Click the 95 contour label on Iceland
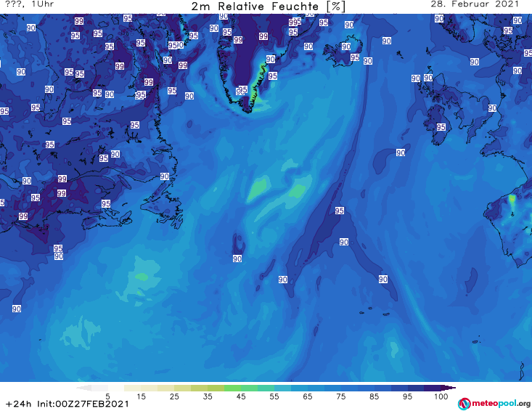 point(355,57)
